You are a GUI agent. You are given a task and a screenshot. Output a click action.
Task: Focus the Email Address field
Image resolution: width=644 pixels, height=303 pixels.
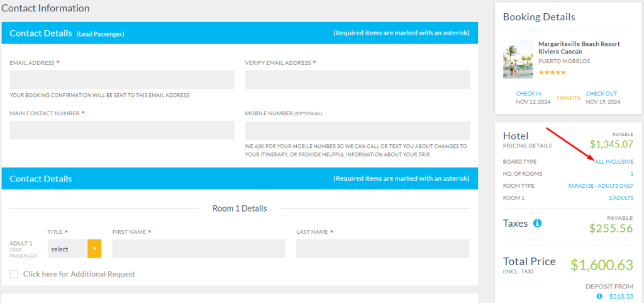[x=122, y=79]
